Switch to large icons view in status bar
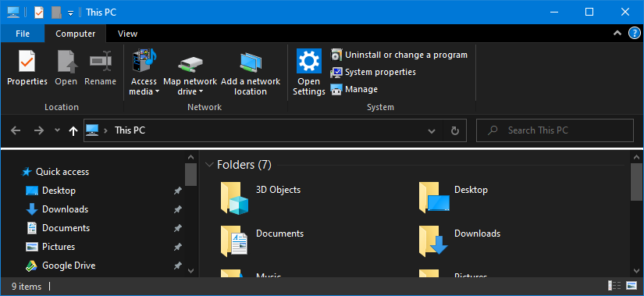The height and width of the screenshot is (296, 644). 632,286
